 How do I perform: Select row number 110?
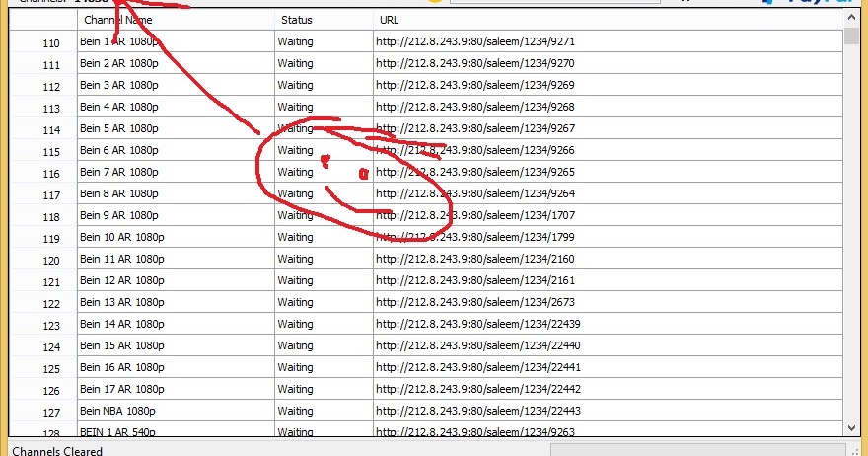(x=51, y=43)
